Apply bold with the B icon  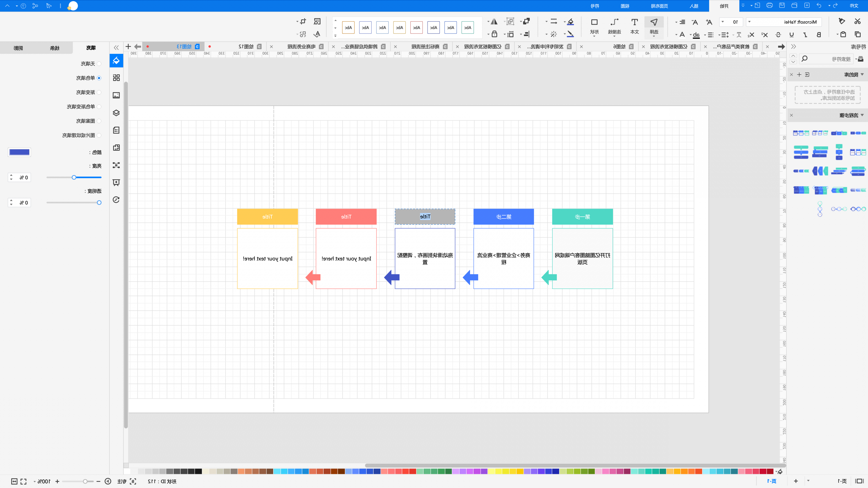click(x=819, y=35)
